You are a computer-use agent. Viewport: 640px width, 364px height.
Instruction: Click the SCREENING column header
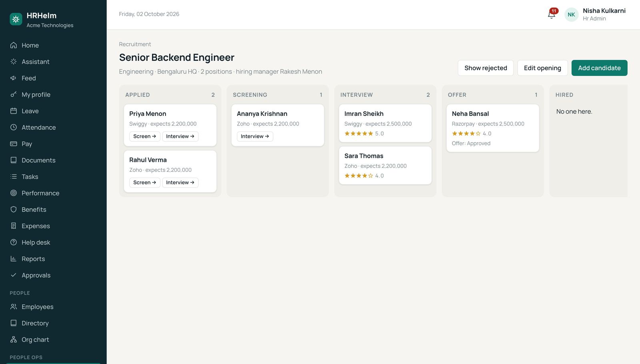[250, 95]
